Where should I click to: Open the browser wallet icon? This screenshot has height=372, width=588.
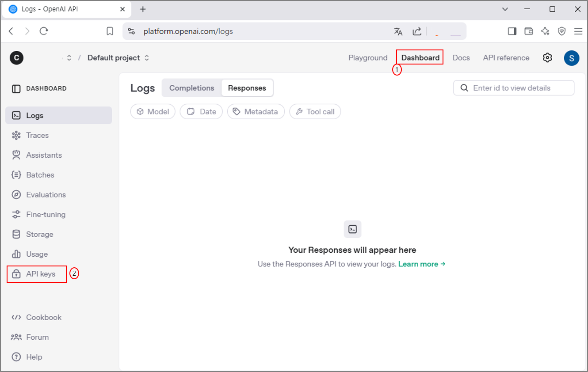click(x=529, y=31)
